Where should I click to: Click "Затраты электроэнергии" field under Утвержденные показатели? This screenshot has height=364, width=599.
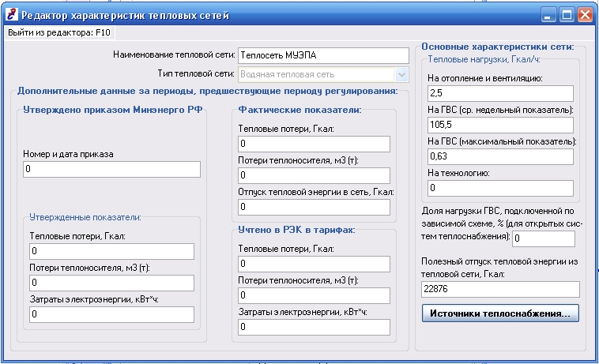pos(111,314)
